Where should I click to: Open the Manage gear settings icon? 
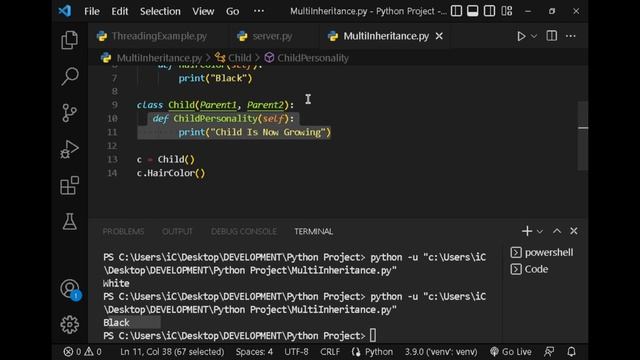coord(69,325)
